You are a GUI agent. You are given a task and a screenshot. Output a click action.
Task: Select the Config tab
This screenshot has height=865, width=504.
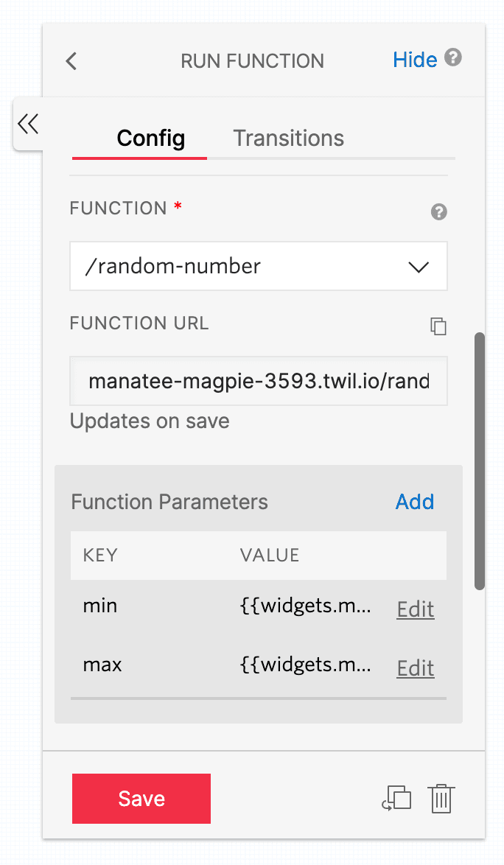150,138
